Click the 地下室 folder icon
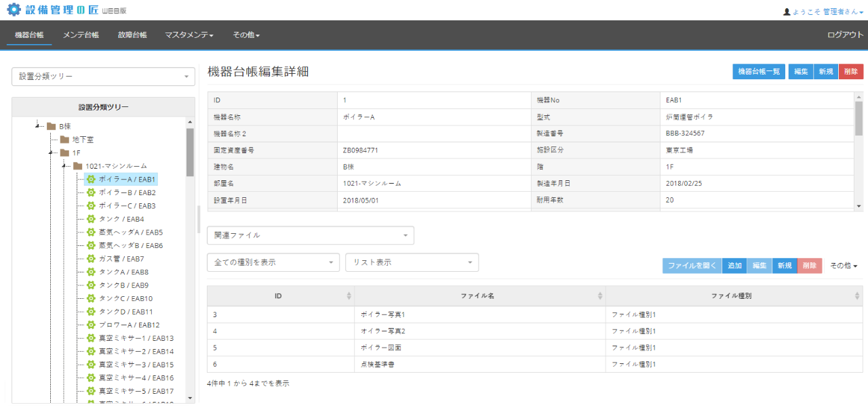Viewport: 868px width, 410px height. [65, 140]
